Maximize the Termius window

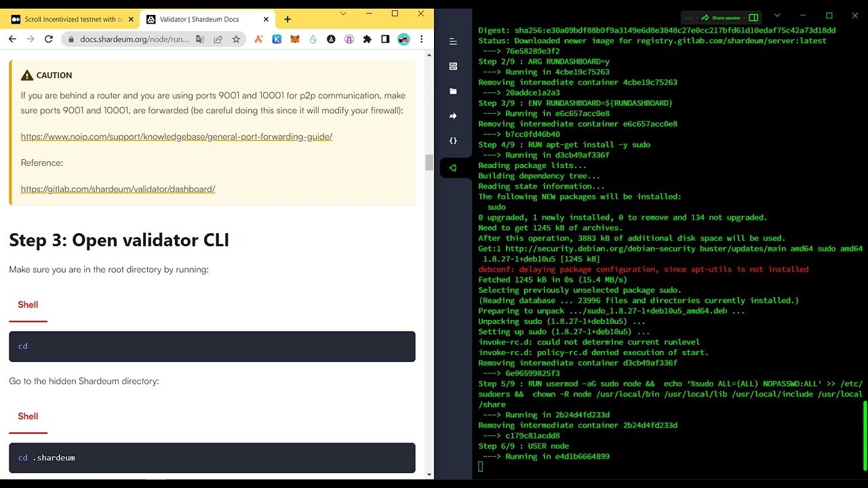point(829,15)
